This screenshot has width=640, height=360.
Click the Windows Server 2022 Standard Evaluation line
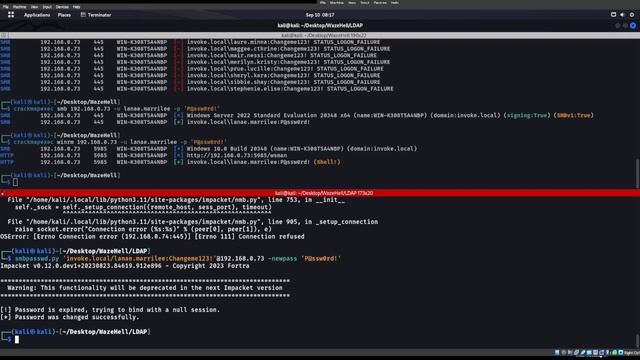(x=297, y=116)
